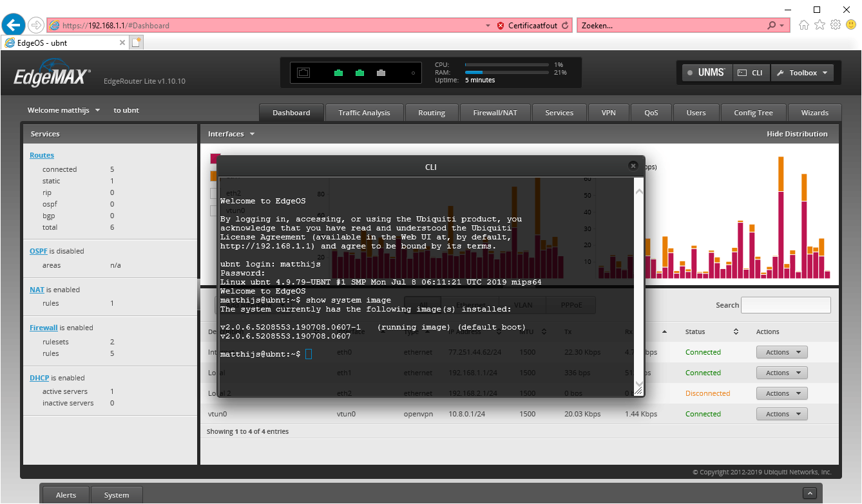Click the CLI terminal button in header
This screenshot has width=862, height=504.
point(751,73)
